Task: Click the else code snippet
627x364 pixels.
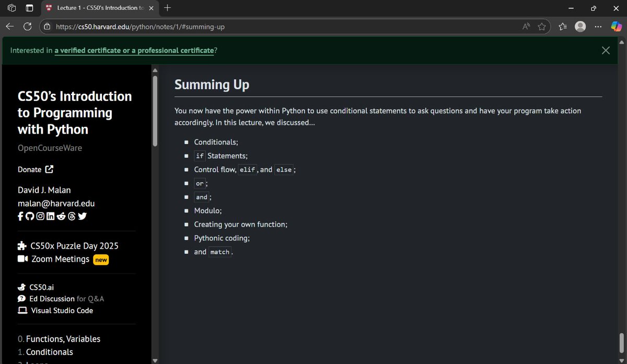Action: 284,170
